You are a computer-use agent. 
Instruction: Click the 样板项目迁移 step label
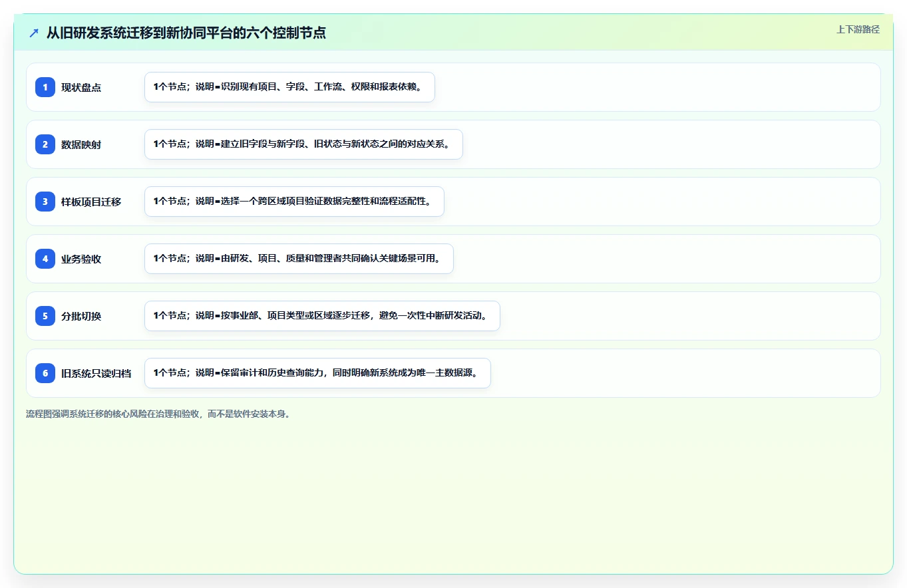[x=91, y=202]
